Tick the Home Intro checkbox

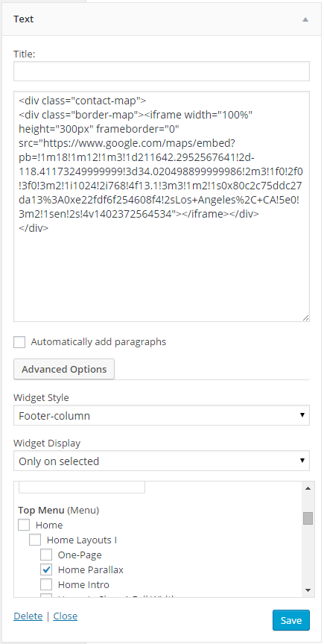[x=46, y=584]
